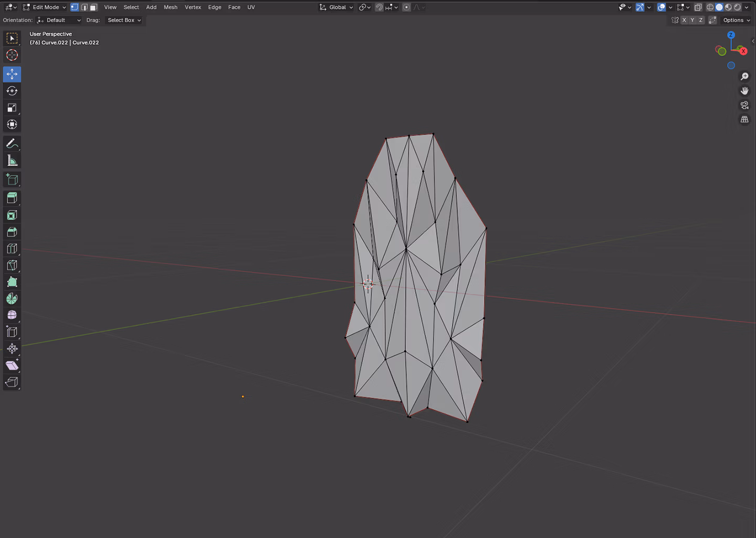Select the Shrink/Fatten tool
Image resolution: width=756 pixels, height=538 pixels.
12,349
